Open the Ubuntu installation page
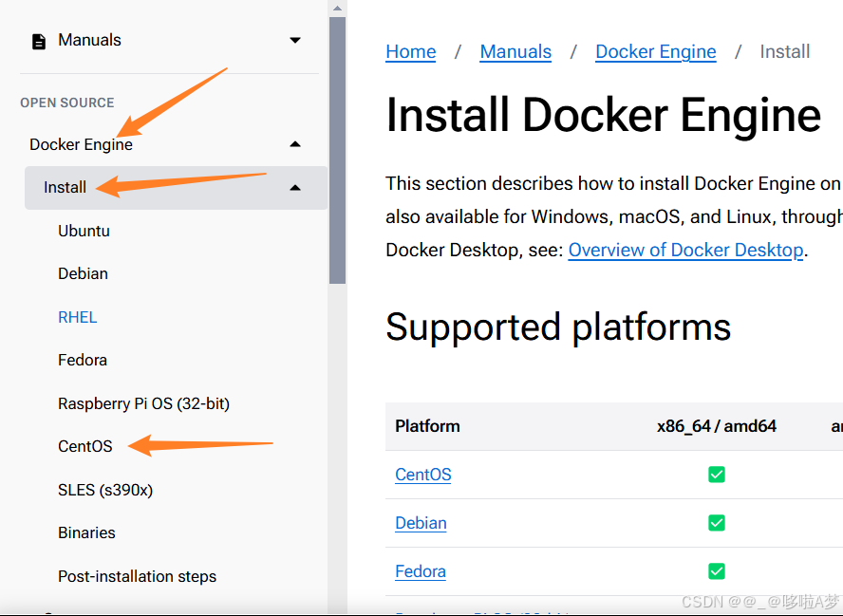This screenshot has height=616, width=843. point(83,231)
